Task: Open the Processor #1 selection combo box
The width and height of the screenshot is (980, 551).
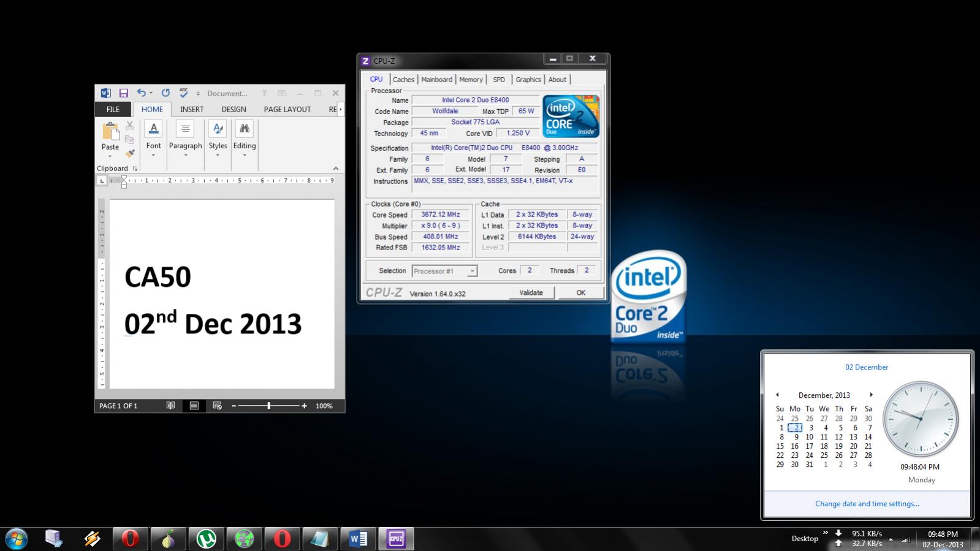Action: pos(445,271)
